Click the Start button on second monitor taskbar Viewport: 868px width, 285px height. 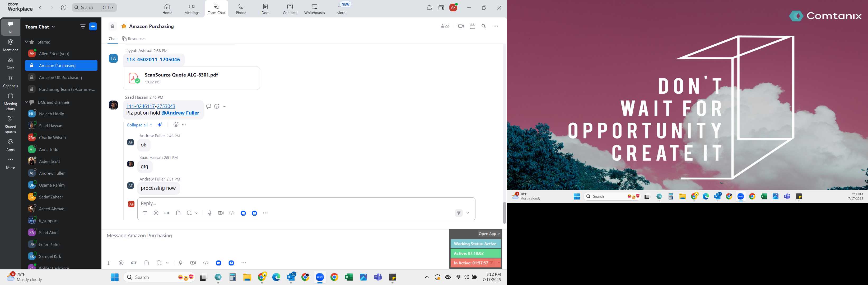pos(577,197)
